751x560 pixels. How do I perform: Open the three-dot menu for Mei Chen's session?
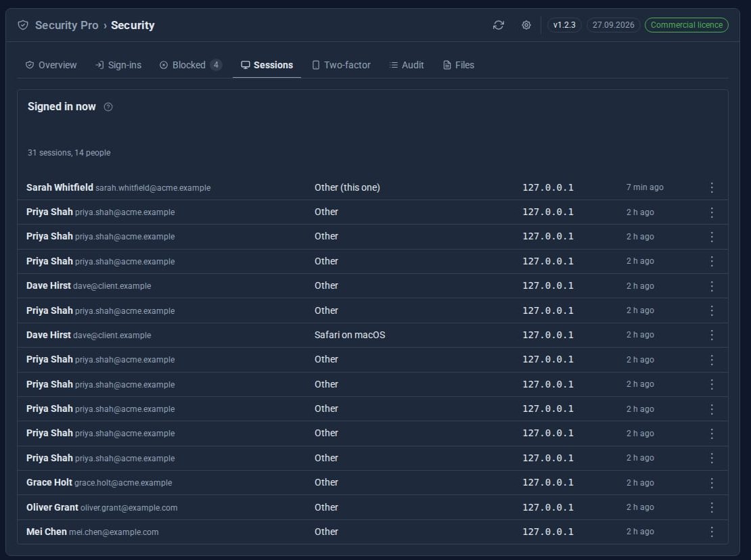712,532
